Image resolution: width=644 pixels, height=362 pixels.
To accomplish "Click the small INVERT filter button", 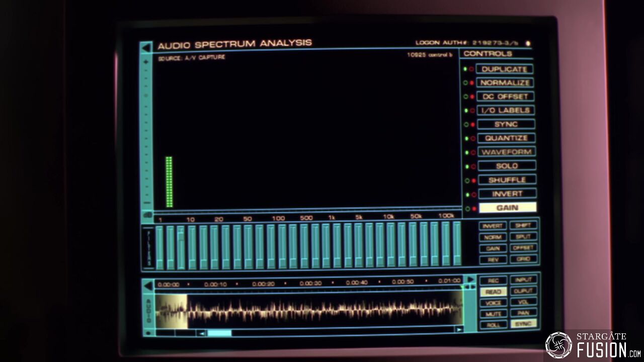I will point(493,226).
